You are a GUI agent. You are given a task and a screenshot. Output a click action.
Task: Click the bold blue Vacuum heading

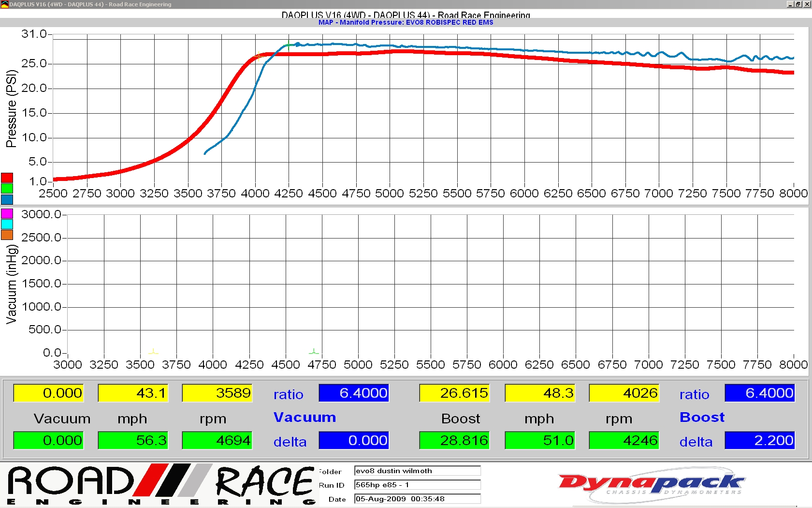click(304, 417)
